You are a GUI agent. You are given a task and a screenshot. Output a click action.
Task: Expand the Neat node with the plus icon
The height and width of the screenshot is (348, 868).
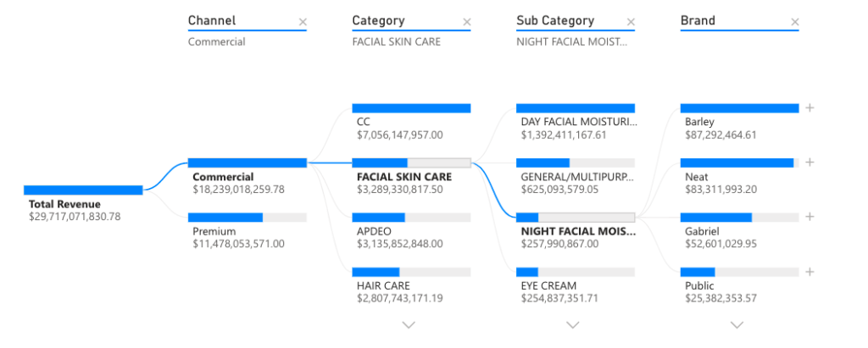[x=810, y=162]
